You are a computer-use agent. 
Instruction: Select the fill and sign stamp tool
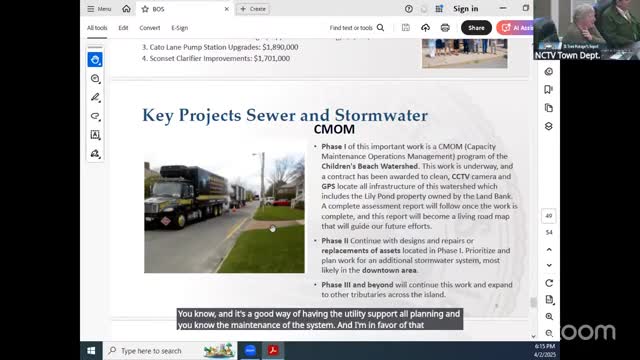click(x=95, y=153)
